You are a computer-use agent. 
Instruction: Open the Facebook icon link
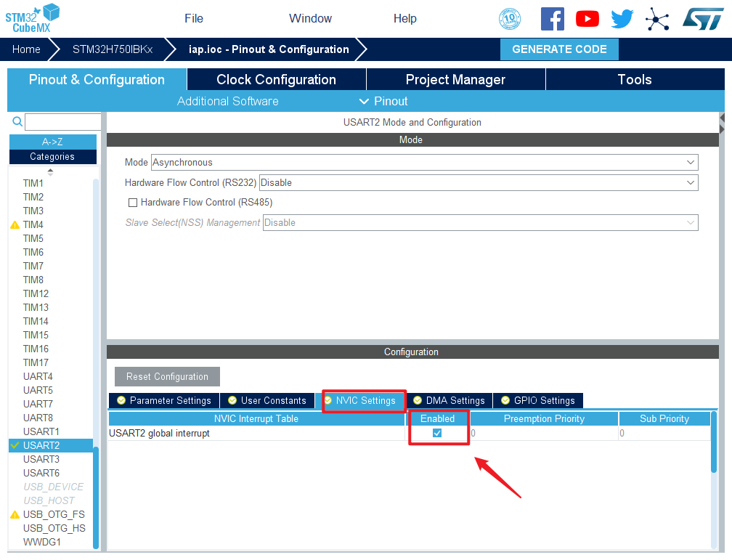tap(552, 19)
